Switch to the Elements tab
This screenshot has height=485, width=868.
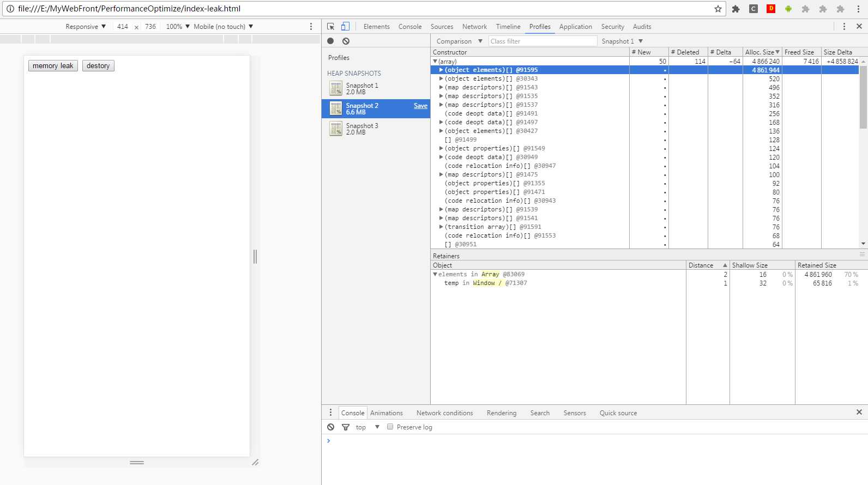(x=377, y=26)
